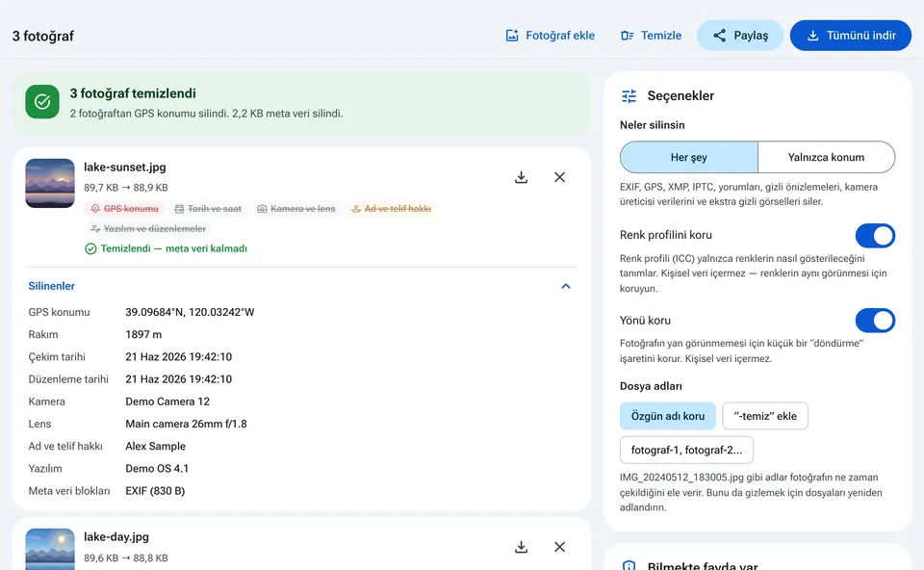Remove lake-day.jpg from the list
924x570 pixels.
coord(560,547)
